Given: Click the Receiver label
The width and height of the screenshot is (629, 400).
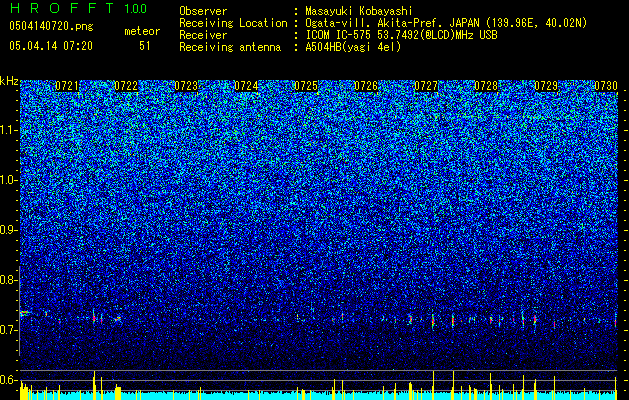Looking at the screenshot, I should 203,35.
